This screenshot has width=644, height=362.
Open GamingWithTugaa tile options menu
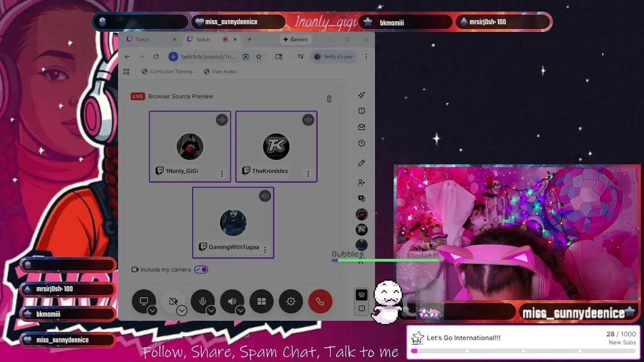(265, 249)
